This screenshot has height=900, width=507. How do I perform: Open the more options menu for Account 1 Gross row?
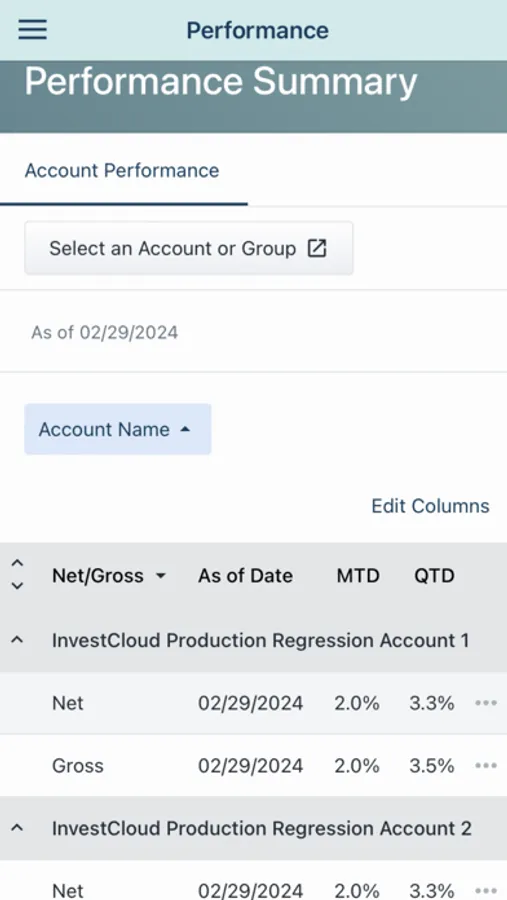click(486, 766)
